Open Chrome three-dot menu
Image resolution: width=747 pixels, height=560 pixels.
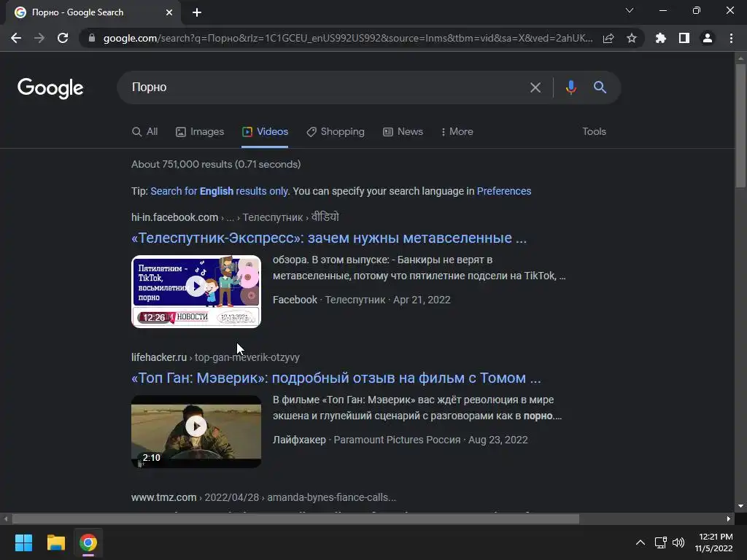[731, 38]
